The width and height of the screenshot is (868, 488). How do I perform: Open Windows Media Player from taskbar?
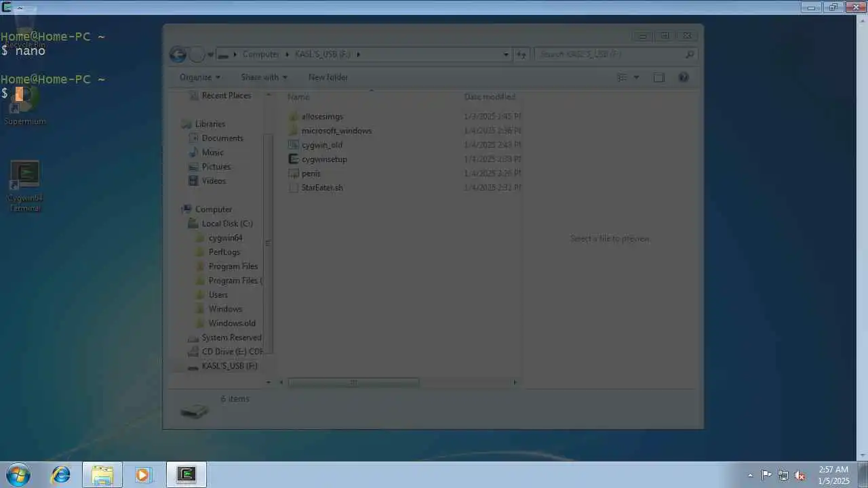(x=142, y=475)
